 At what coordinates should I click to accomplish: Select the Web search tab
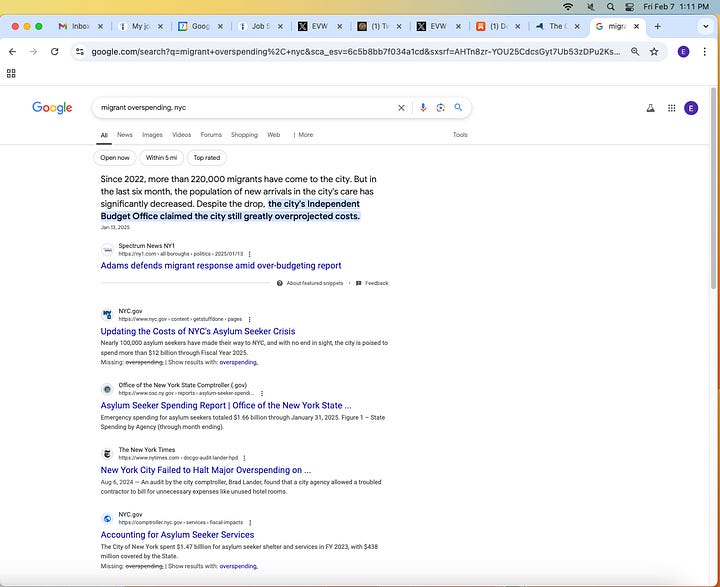click(x=274, y=135)
